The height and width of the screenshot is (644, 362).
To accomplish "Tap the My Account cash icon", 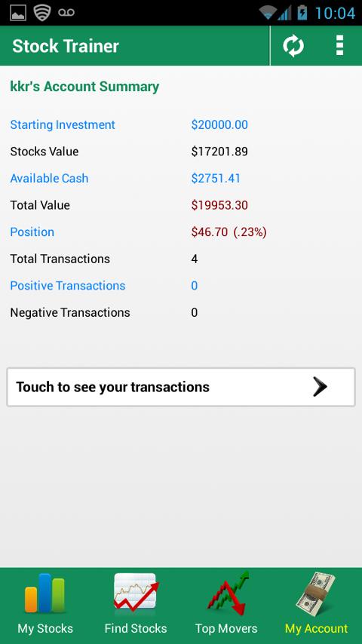I will pos(316,594).
